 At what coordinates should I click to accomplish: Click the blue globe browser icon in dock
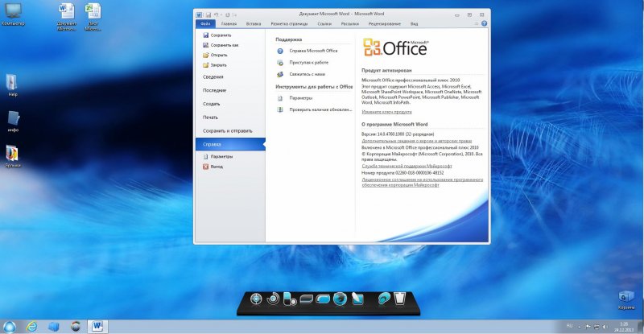[x=340, y=299]
